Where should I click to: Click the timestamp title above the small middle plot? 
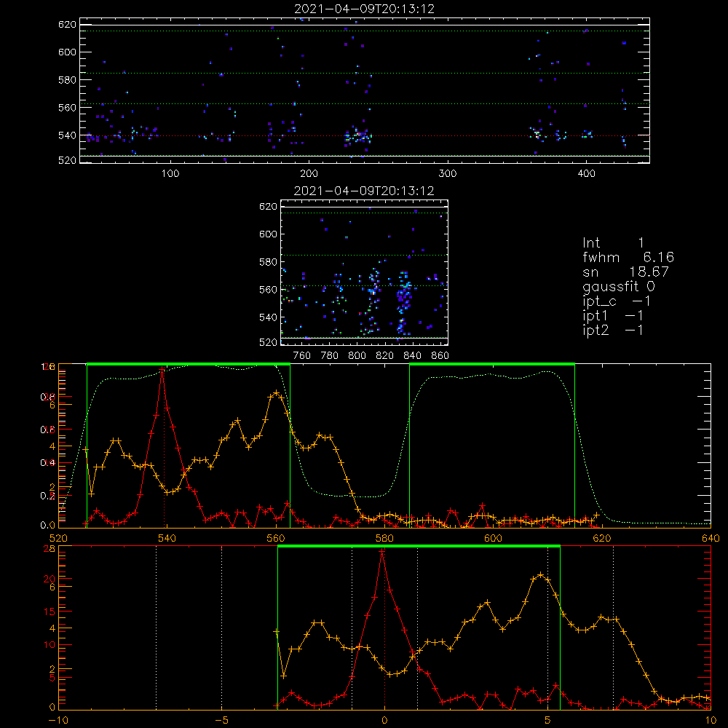coord(364,191)
